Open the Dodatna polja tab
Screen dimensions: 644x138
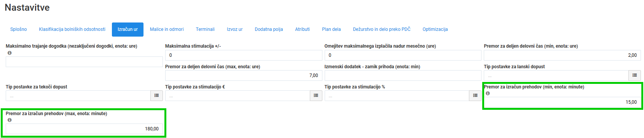[x=269, y=29]
